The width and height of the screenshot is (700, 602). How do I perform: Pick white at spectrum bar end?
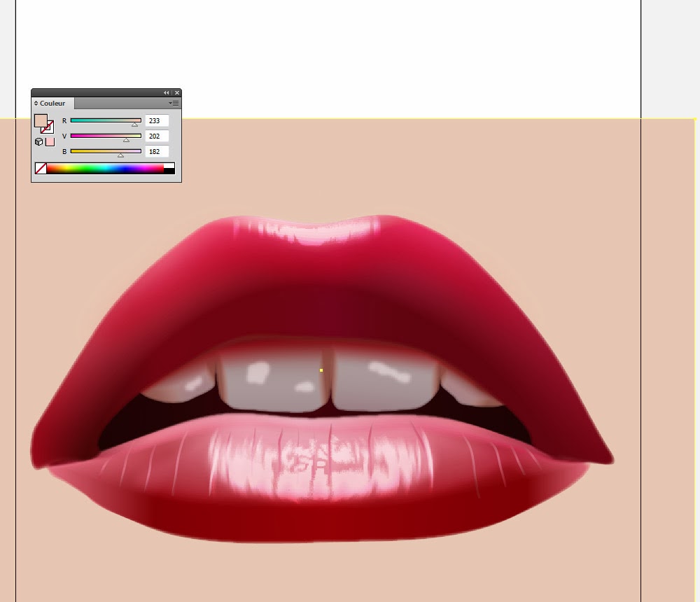169,166
